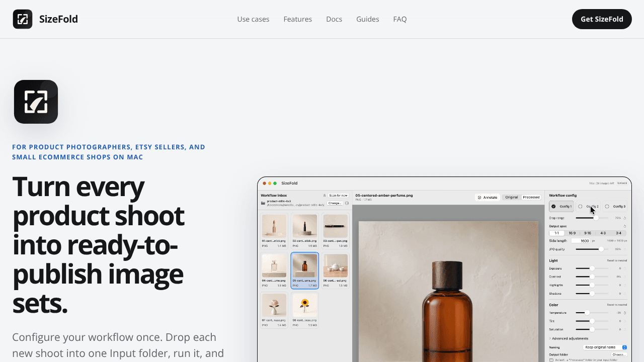Select the highlighted 05 amber bottle thumbnail

click(x=305, y=270)
